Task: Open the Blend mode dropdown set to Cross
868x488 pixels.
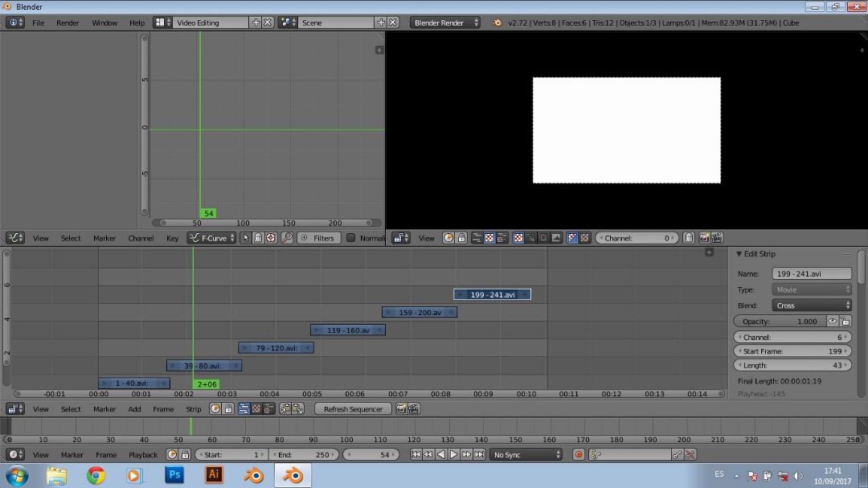Action: pyautogui.click(x=812, y=306)
